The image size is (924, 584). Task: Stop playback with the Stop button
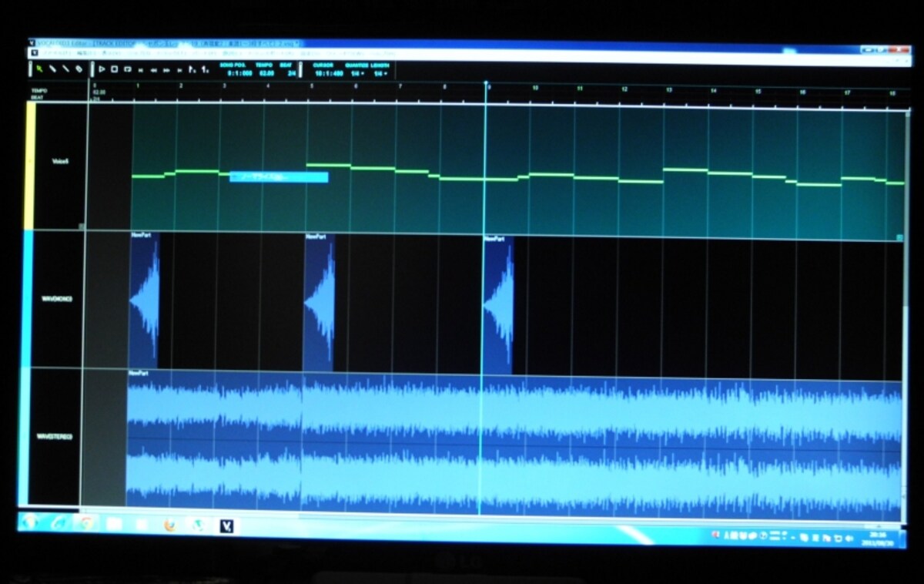[x=114, y=69]
